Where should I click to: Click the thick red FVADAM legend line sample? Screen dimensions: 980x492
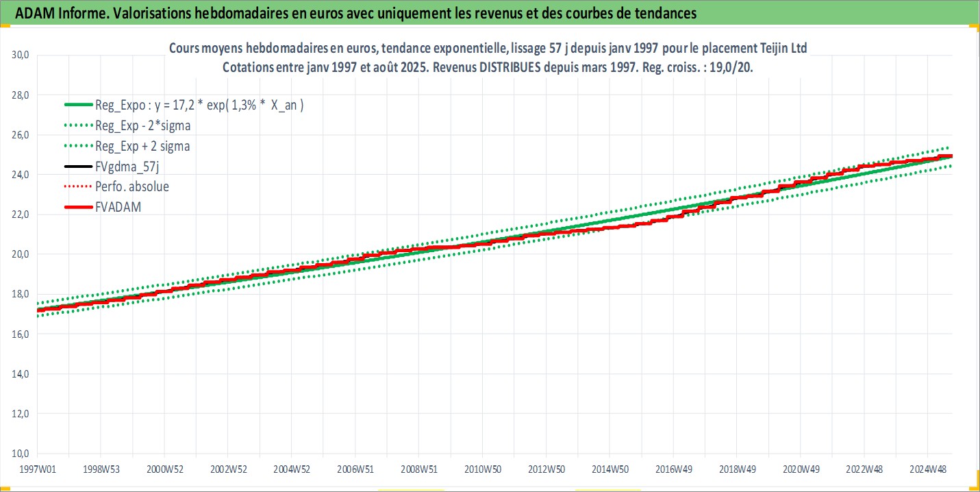click(x=78, y=206)
